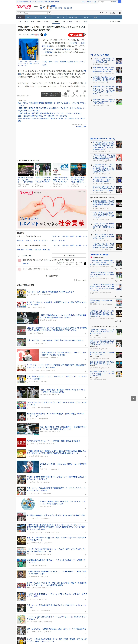Open the settings gear icon
The height and width of the screenshot is (644, 138).
[x=120, y=13]
